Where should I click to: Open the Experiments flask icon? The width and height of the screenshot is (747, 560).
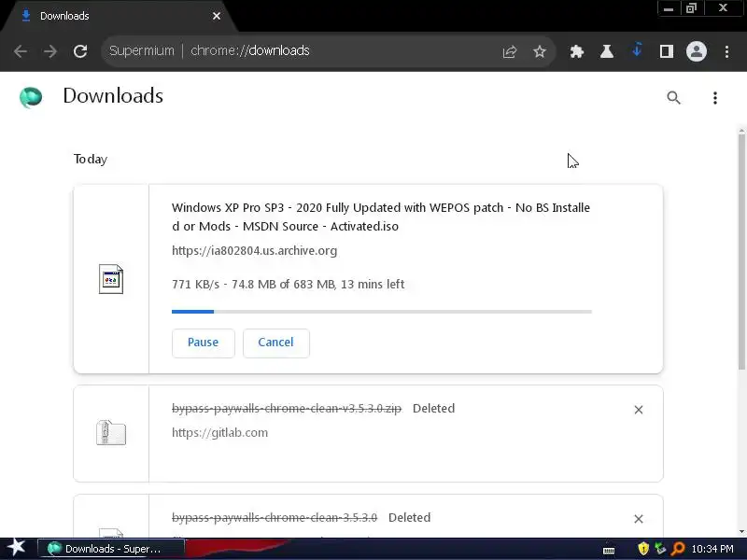pos(606,51)
